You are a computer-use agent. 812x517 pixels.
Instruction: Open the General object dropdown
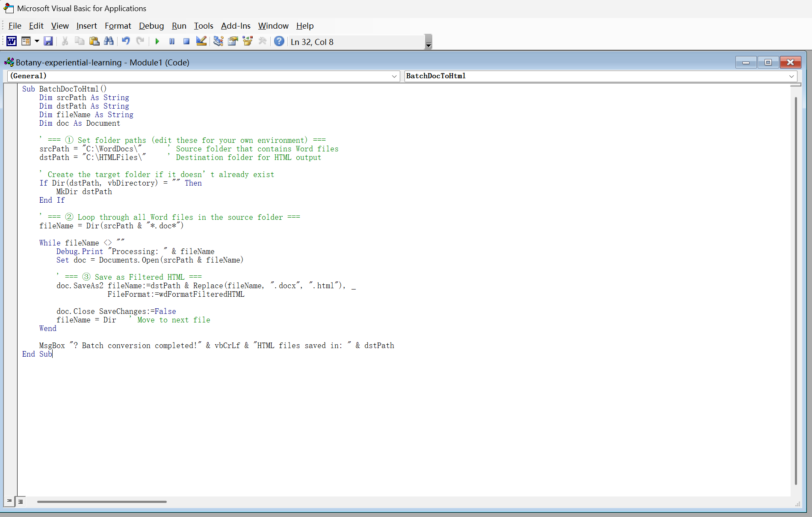[394, 76]
